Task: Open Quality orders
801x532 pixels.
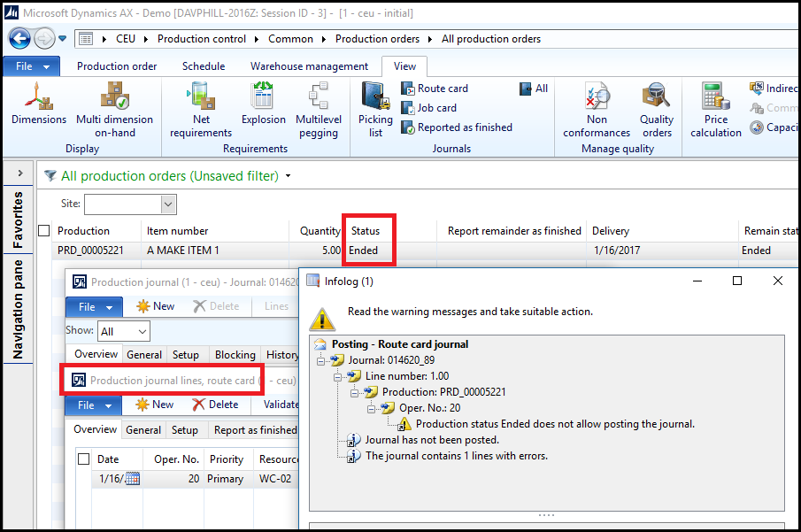Action: click(657, 110)
